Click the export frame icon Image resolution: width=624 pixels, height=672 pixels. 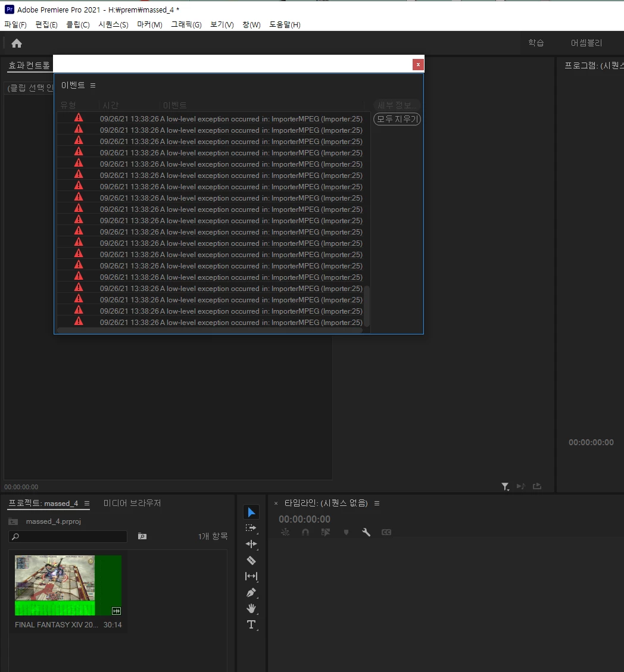(x=537, y=486)
